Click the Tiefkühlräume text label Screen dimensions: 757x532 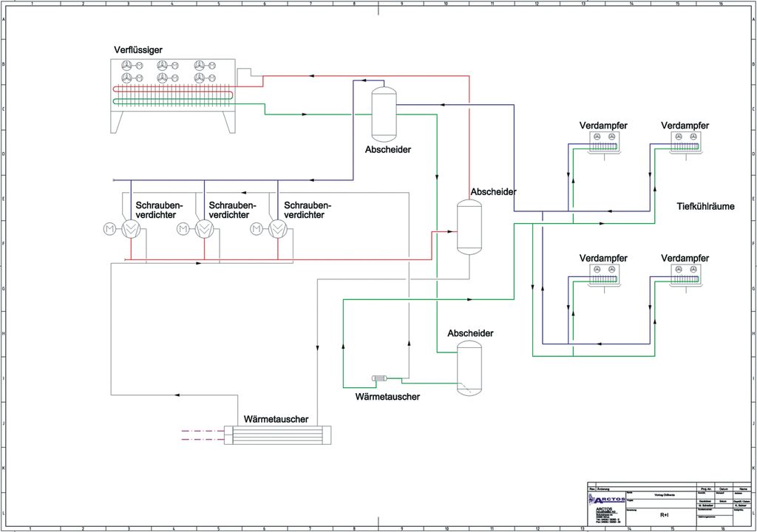[705, 207]
